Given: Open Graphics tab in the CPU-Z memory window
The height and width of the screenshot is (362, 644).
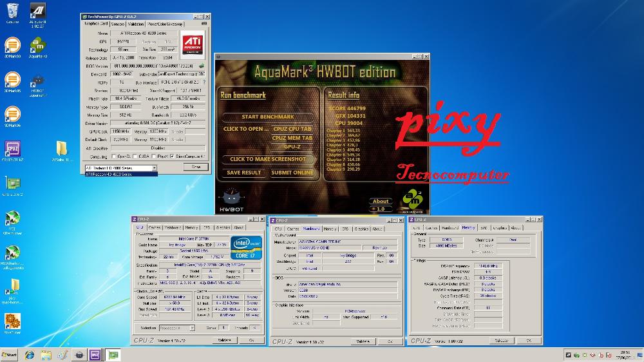Looking at the screenshot, I should pyautogui.click(x=500, y=227).
